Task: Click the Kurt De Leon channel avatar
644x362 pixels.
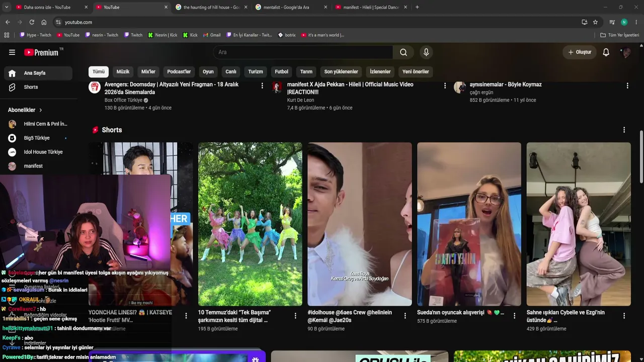Action: pos(277,87)
